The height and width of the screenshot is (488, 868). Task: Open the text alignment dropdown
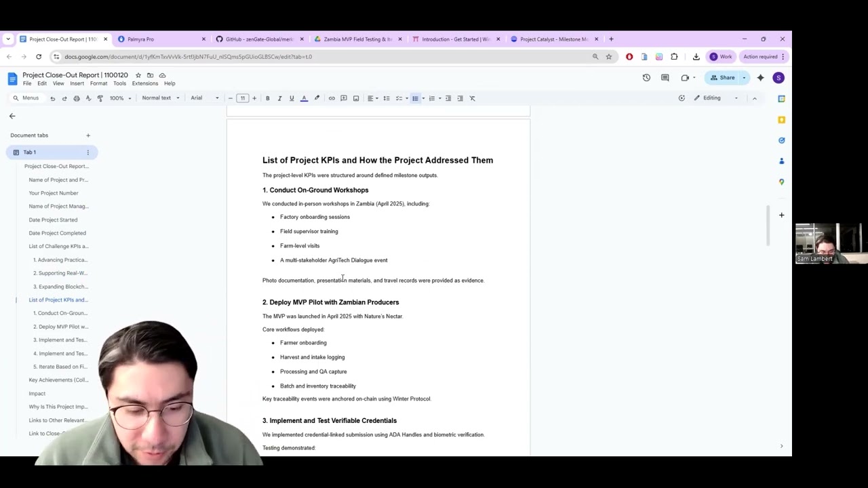pos(373,98)
